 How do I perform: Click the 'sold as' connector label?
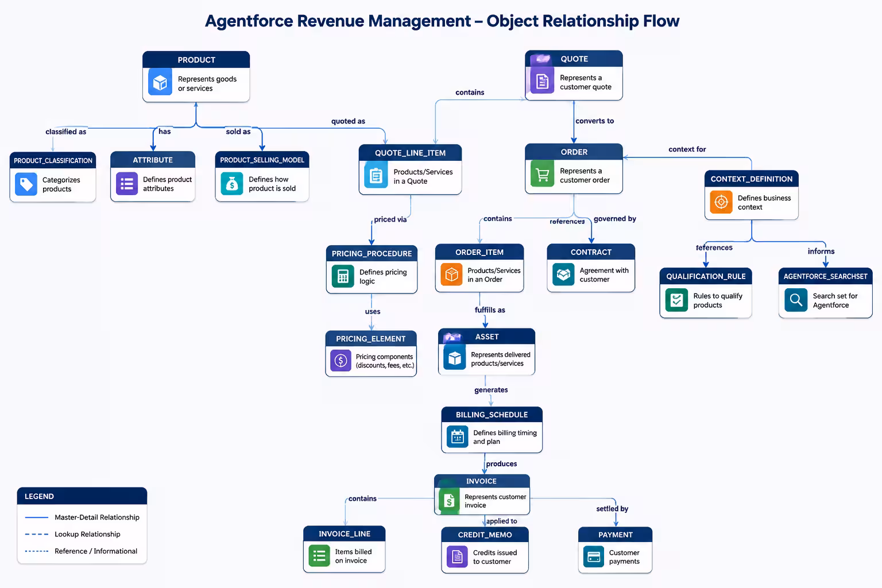coord(238,131)
